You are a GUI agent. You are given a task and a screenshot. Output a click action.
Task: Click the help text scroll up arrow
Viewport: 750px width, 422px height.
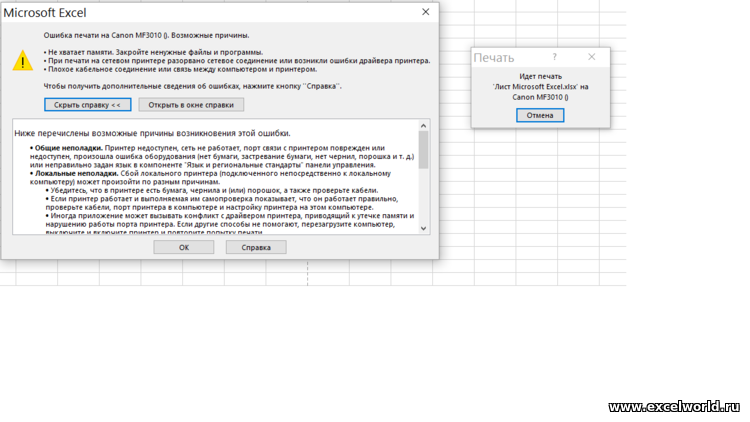tap(423, 125)
